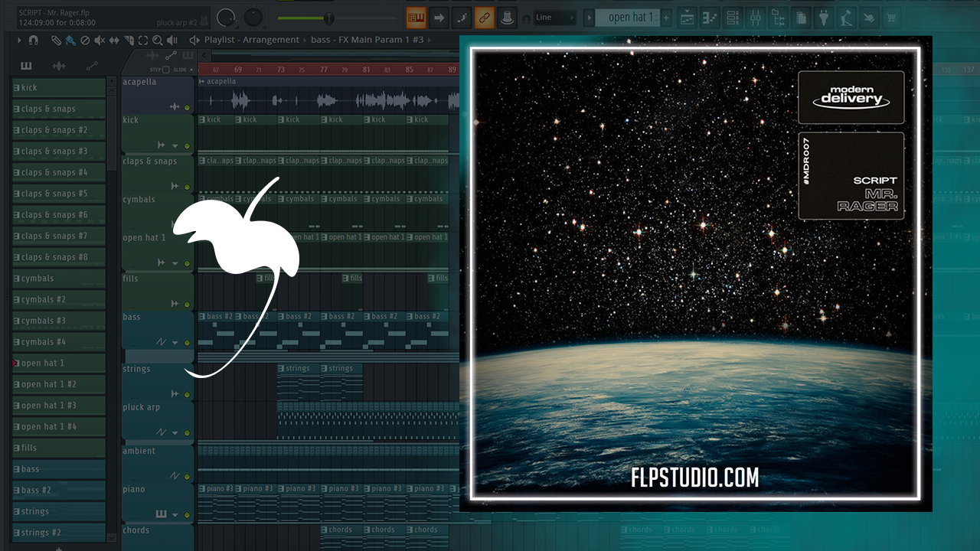Mute the acapella track
The width and height of the screenshot is (980, 551).
pyautogui.click(x=187, y=107)
